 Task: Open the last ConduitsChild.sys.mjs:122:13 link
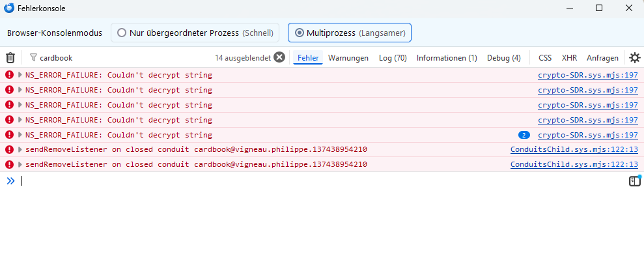tap(574, 165)
